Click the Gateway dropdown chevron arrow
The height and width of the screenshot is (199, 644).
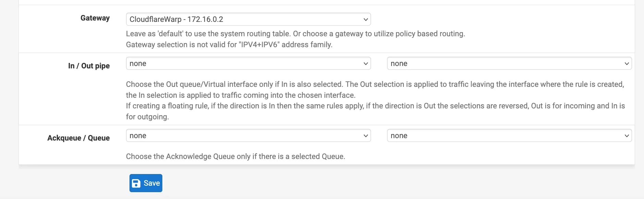click(x=366, y=19)
